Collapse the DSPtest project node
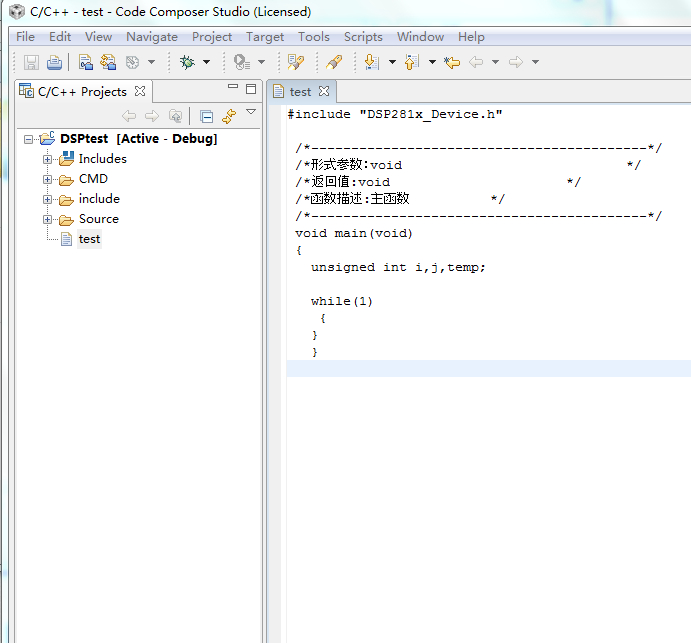Image resolution: width=691 pixels, height=643 pixels. point(28,140)
